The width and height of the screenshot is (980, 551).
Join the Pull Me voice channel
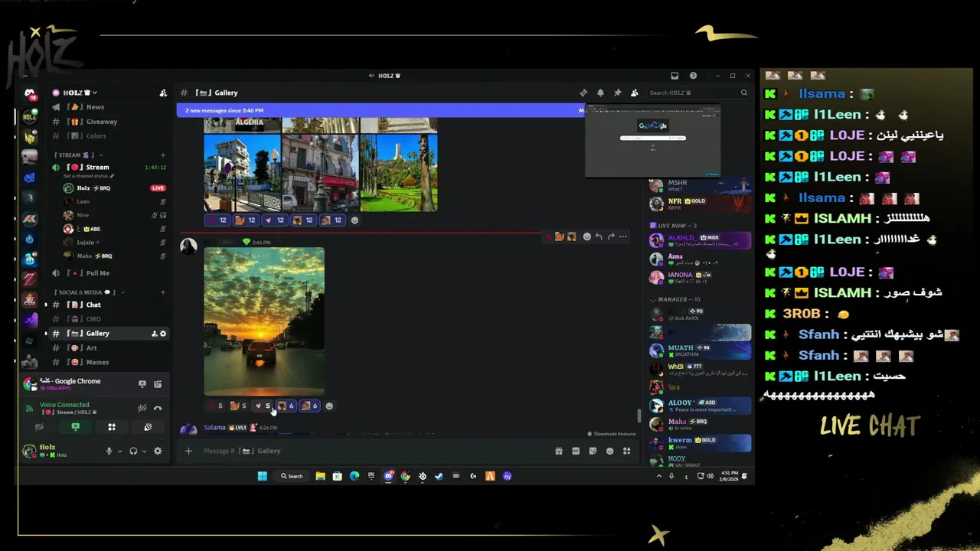tap(109, 273)
